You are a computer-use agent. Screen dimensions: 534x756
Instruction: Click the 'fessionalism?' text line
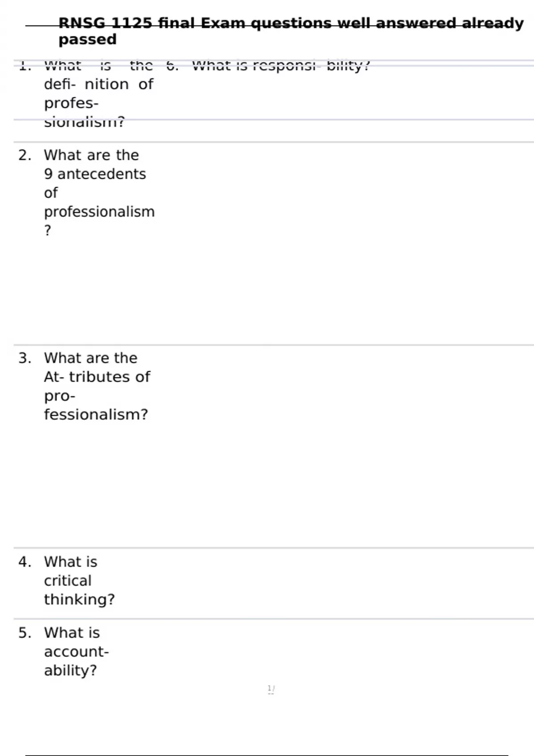pyautogui.click(x=96, y=414)
